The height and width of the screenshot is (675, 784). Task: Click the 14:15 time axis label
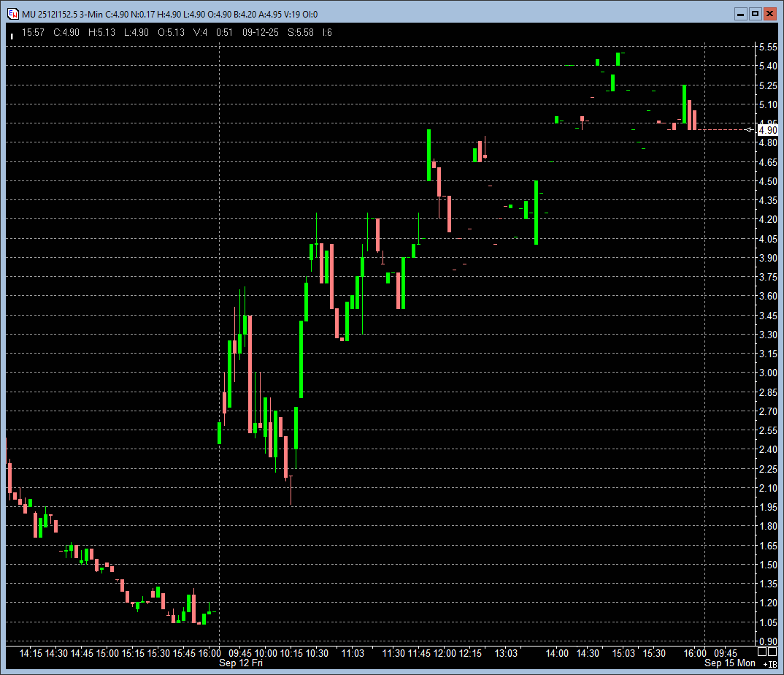31,653
